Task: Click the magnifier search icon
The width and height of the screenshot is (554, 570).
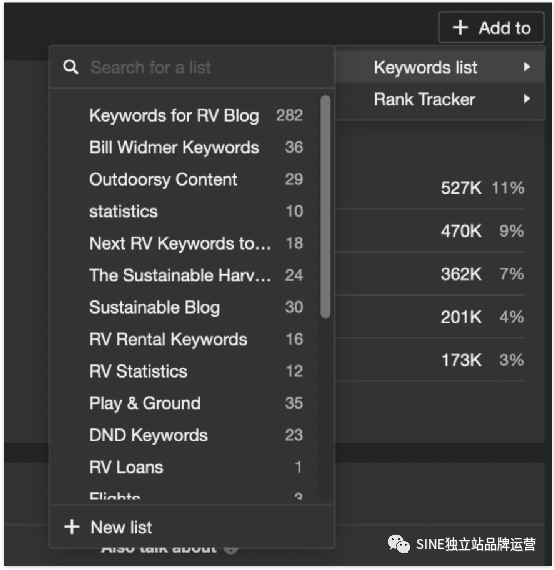Action: click(71, 67)
